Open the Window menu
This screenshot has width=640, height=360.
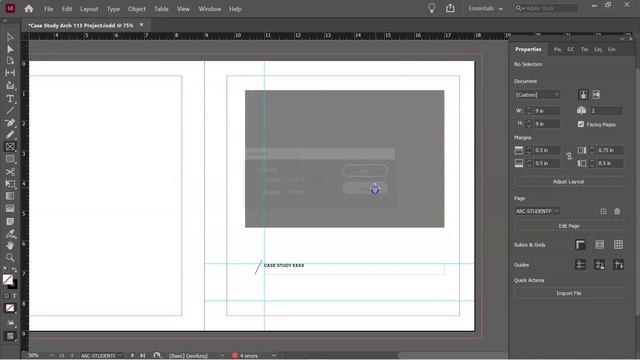click(x=210, y=9)
